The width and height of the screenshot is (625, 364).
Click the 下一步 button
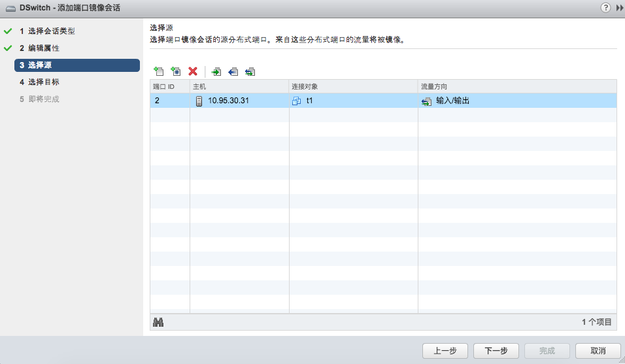(x=496, y=351)
